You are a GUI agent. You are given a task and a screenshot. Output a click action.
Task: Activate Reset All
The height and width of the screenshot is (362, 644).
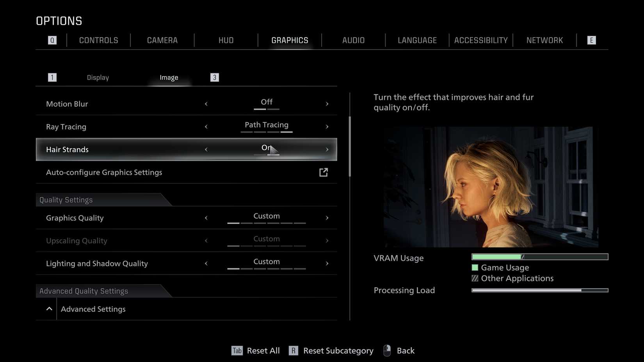point(263,350)
